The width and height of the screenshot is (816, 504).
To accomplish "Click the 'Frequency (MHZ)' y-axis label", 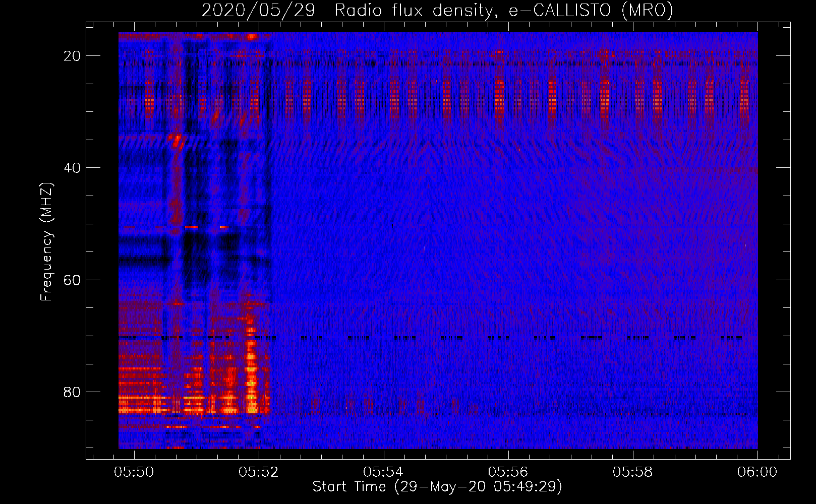I will pyautogui.click(x=46, y=242).
